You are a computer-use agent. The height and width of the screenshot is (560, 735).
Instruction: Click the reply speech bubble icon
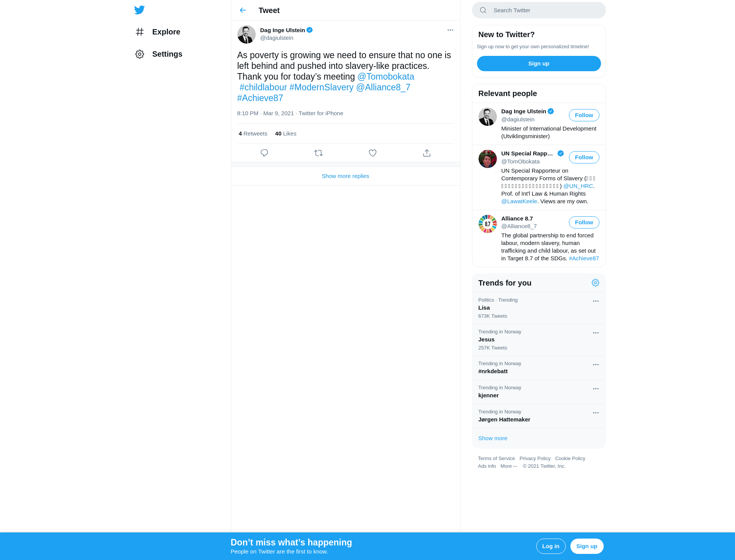pos(264,153)
